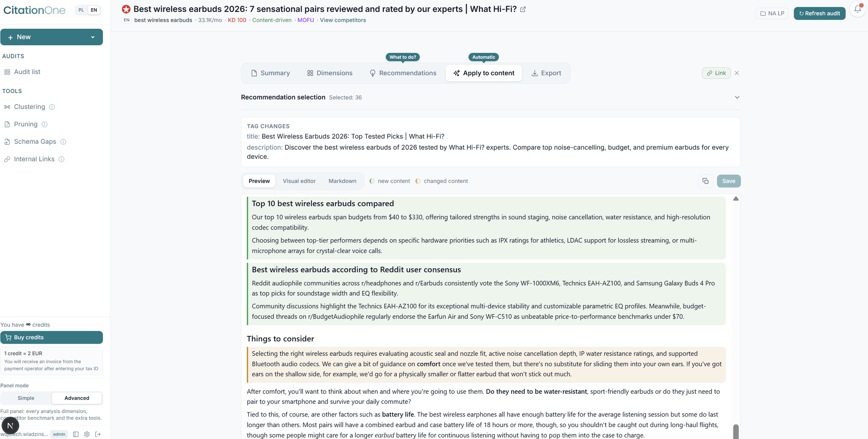Click the NA LP folder button
The image size is (868, 439).
pos(772,13)
